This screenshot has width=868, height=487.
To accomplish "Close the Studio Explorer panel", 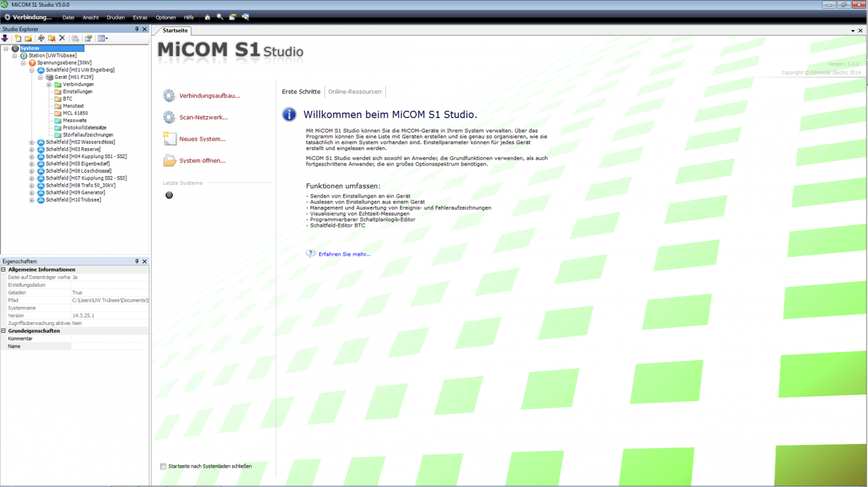I will pos(145,29).
